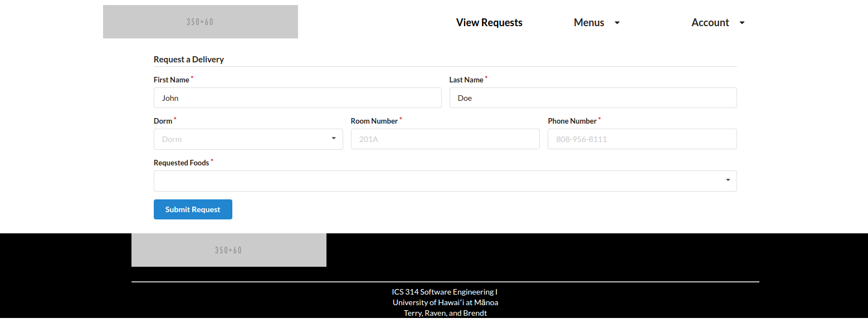Click the footer logo placeholder image

click(x=229, y=250)
